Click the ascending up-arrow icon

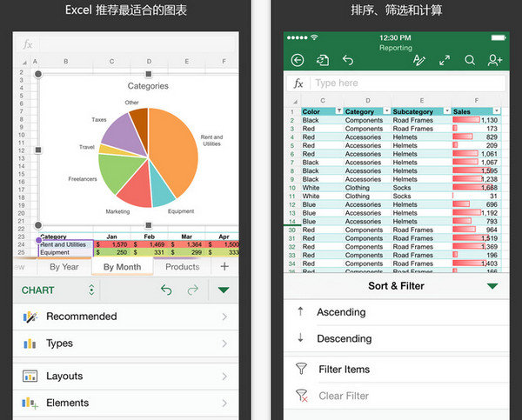coord(300,311)
